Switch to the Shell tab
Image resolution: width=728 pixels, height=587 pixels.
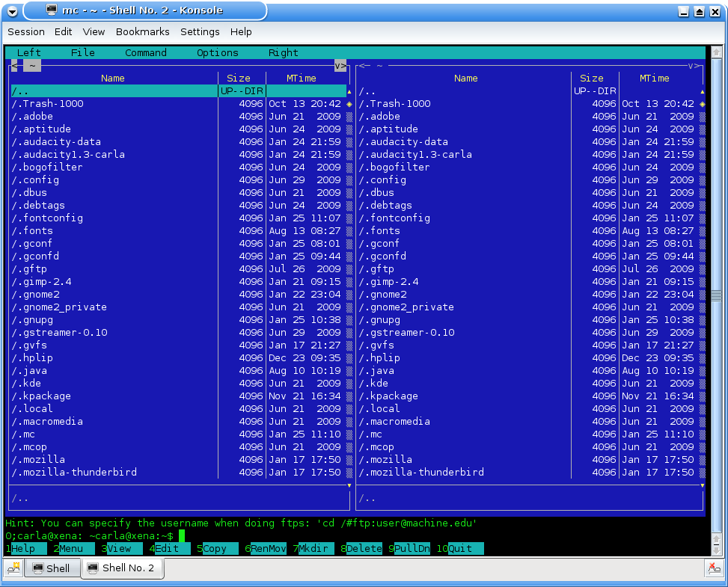click(x=52, y=568)
